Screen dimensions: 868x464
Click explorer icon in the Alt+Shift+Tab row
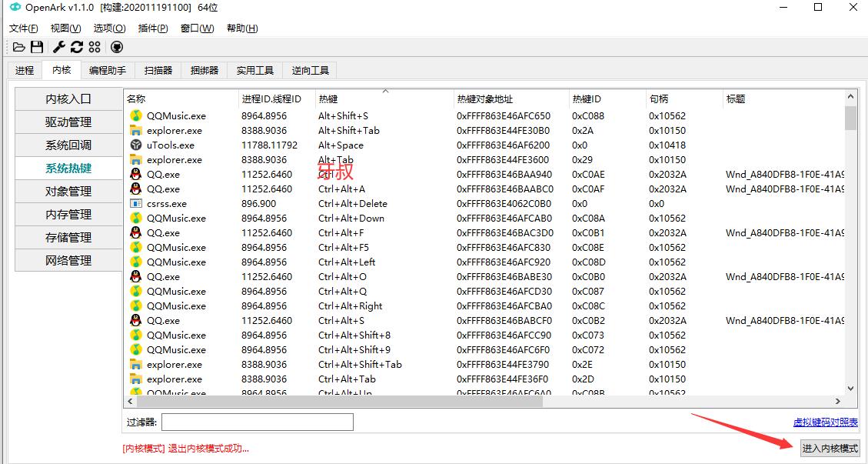135,131
